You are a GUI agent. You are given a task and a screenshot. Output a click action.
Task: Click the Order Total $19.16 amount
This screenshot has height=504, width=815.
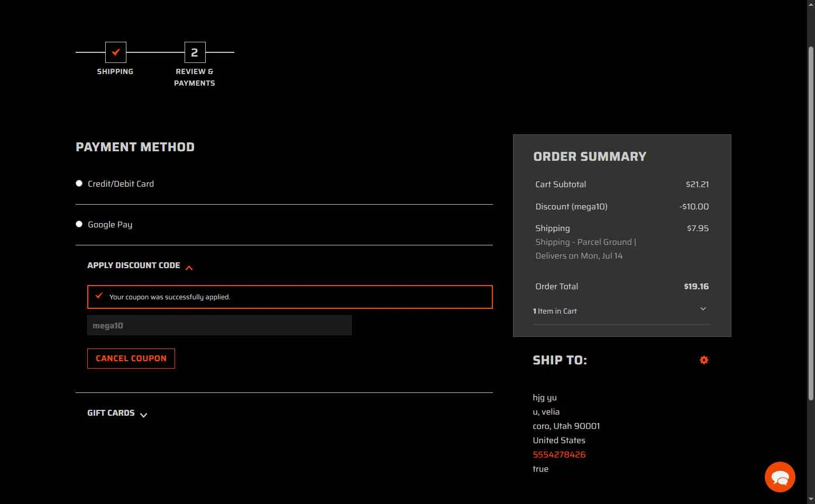[x=696, y=287]
